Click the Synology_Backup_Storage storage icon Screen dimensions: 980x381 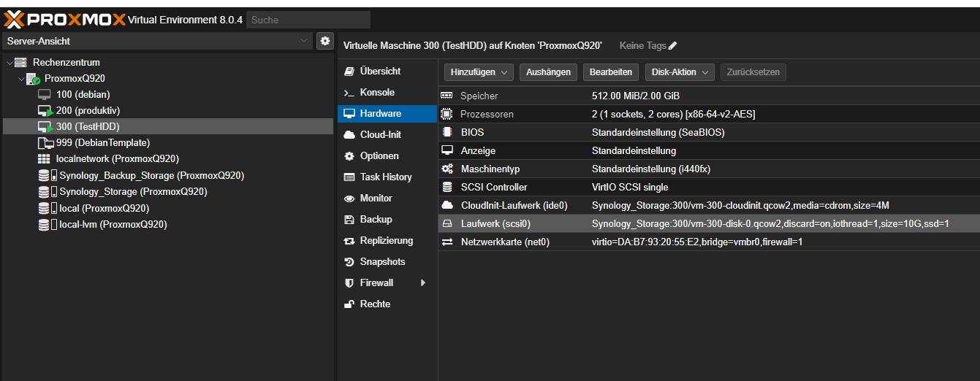tap(48, 176)
